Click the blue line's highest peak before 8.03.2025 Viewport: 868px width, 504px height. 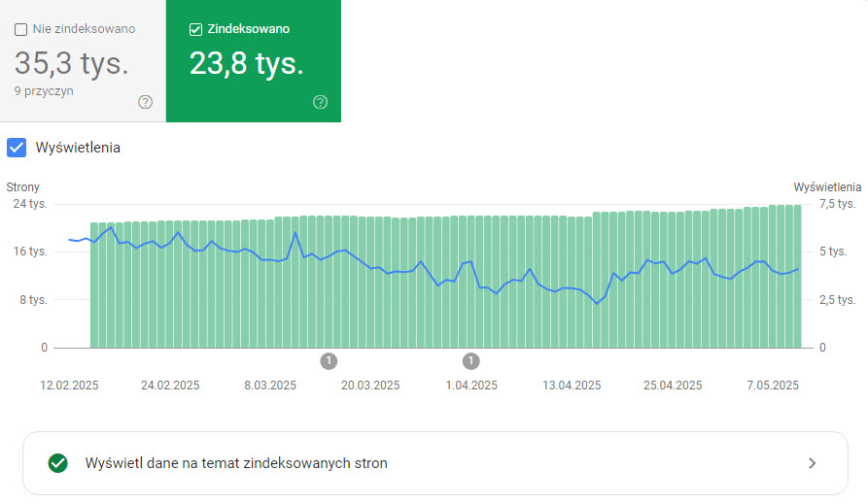tap(111, 227)
